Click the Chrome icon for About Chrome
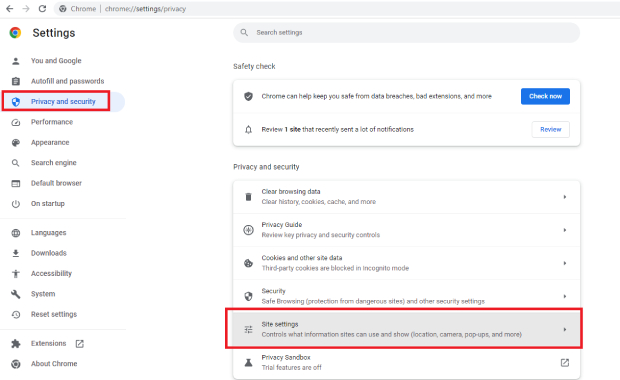620x380 pixels. point(15,364)
